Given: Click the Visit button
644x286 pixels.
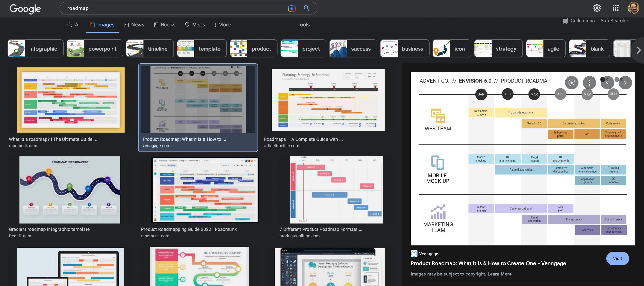Looking at the screenshot, I should coord(617,259).
